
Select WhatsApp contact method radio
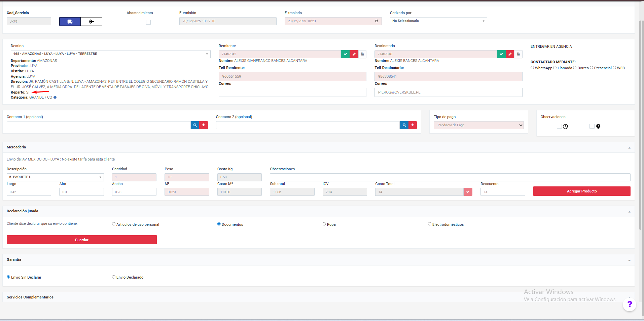[532, 68]
